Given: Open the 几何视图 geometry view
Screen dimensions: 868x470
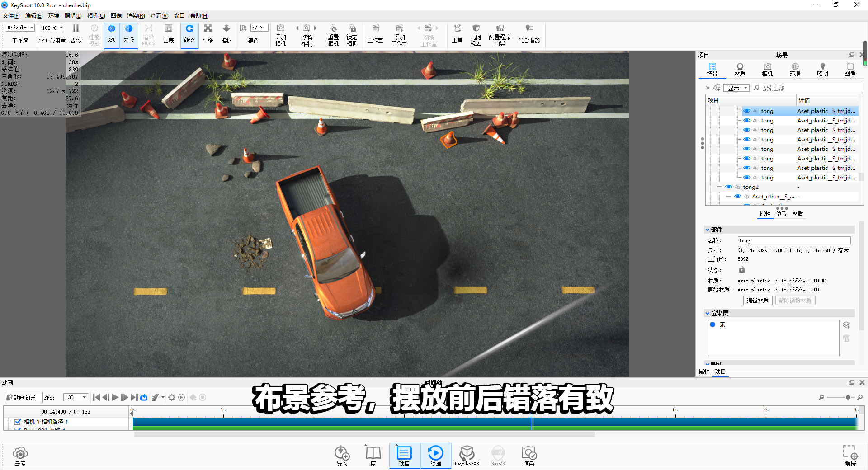Looking at the screenshot, I should pos(476,34).
